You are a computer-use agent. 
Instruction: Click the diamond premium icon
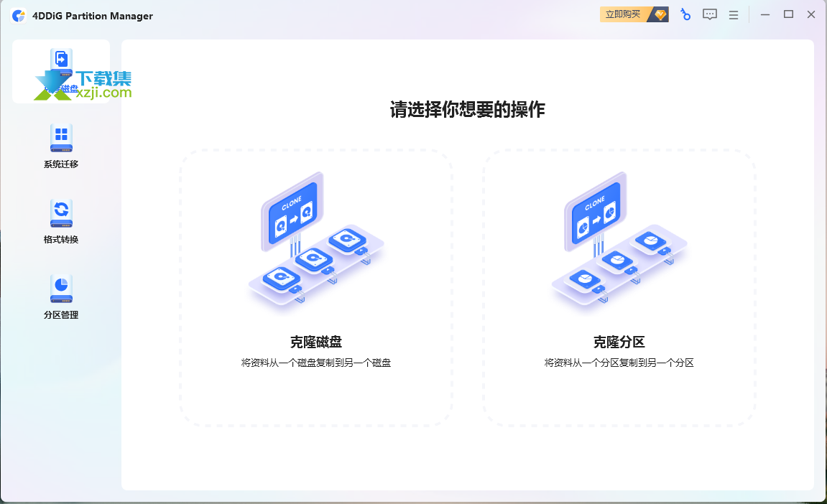pyautogui.click(x=660, y=15)
